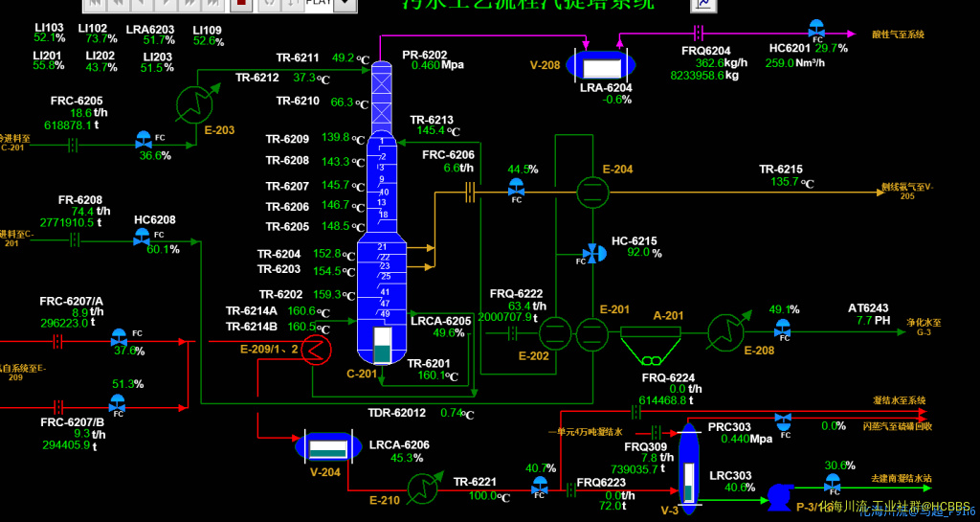The width and height of the screenshot is (980, 522).
Task: Click the PR-6202 pressure value 0.460
Action: [426, 65]
